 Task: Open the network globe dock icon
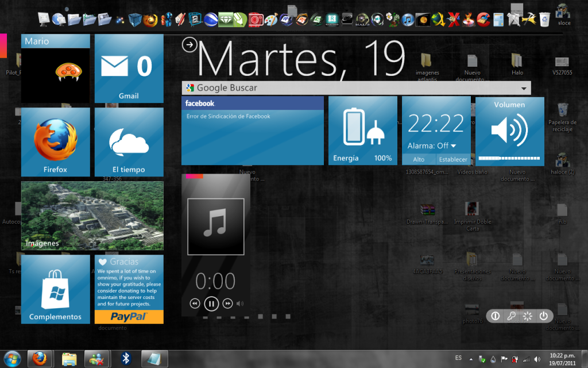pos(59,19)
